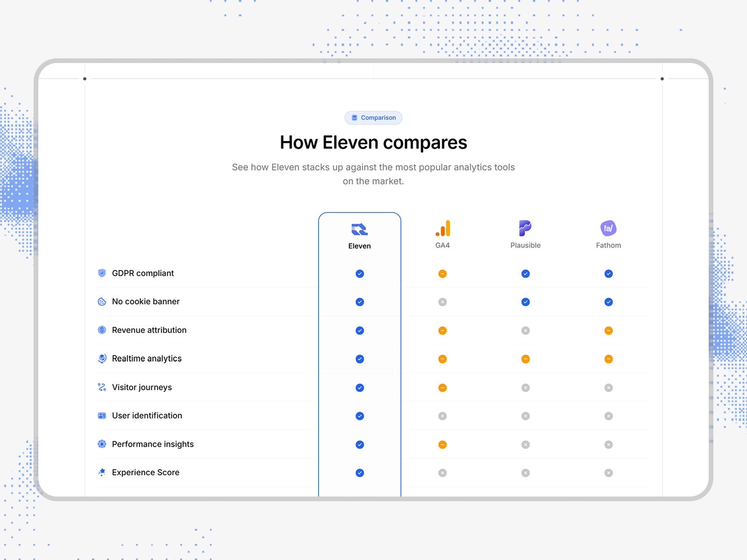Click GA4's partial Performance insights mark
The image size is (747, 560).
(x=443, y=445)
